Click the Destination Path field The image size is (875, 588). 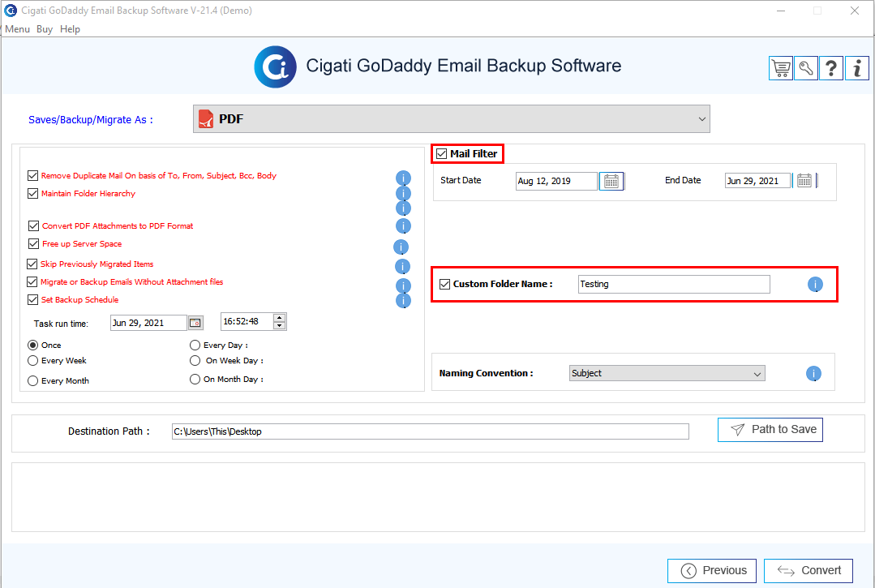click(431, 431)
